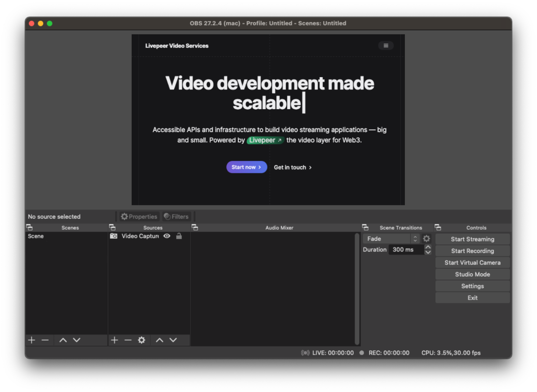This screenshot has height=392, width=537.
Task: Move scene down with arrow icon
Action: point(77,340)
